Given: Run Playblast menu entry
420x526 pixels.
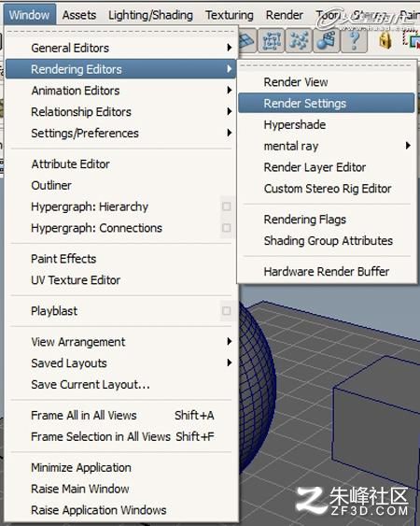Looking at the screenshot, I should click(x=54, y=311).
